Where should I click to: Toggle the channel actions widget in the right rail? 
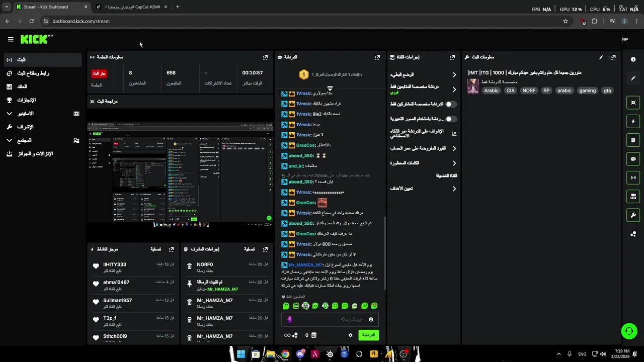coord(633,196)
